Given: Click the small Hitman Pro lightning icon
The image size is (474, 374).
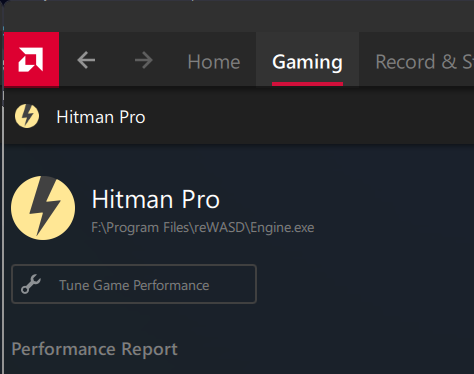Looking at the screenshot, I should pos(27,116).
